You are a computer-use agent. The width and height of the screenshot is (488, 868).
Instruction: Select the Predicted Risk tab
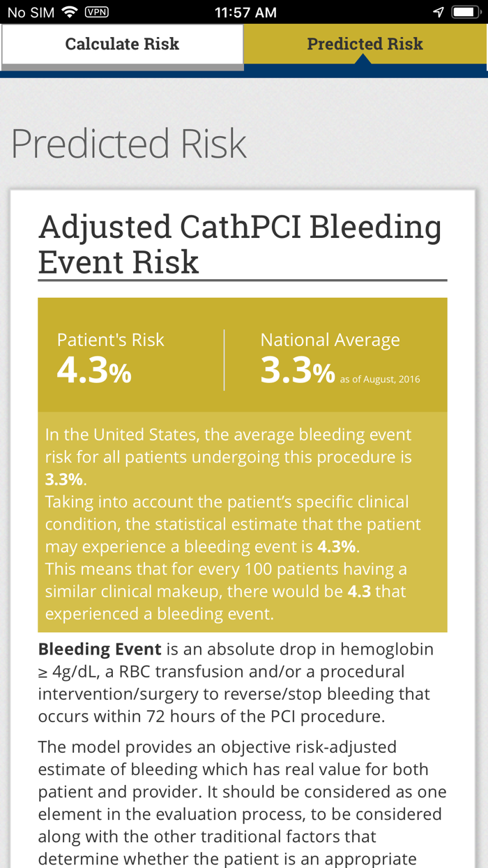click(x=365, y=44)
